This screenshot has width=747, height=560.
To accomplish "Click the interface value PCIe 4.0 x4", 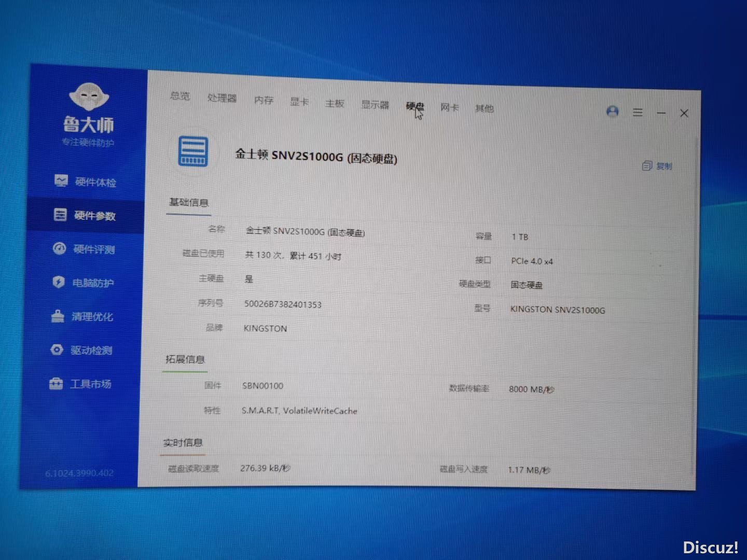I will point(532,261).
